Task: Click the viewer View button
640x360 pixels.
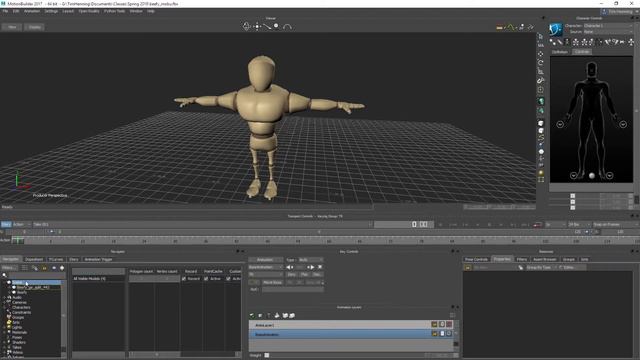Action: (x=12, y=27)
